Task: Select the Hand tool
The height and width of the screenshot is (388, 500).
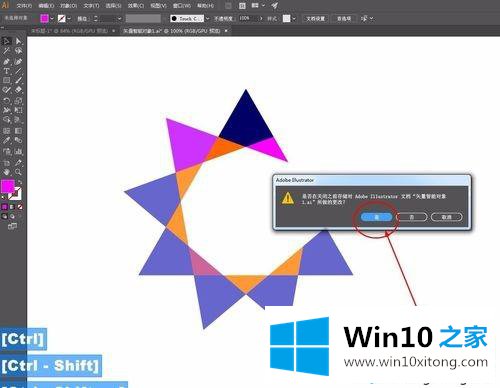Action: click(6, 172)
